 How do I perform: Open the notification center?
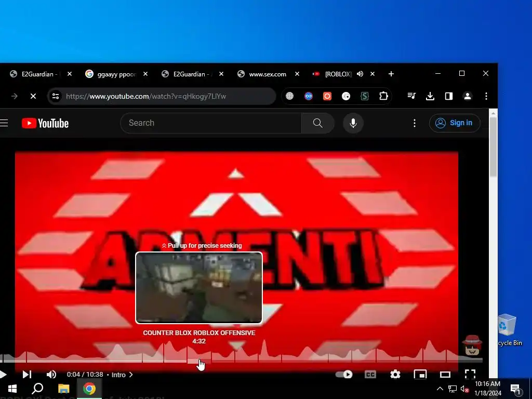tap(515, 389)
